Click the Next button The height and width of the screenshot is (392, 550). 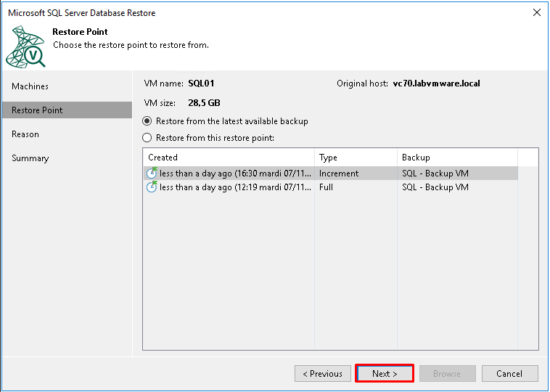coord(385,373)
